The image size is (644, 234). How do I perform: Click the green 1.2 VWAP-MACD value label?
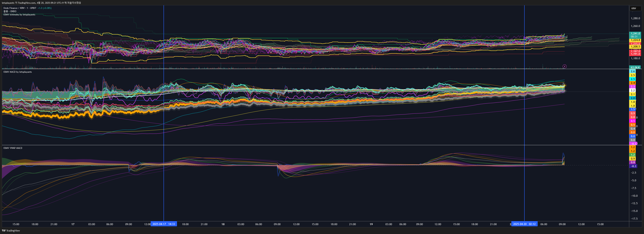[x=632, y=155]
